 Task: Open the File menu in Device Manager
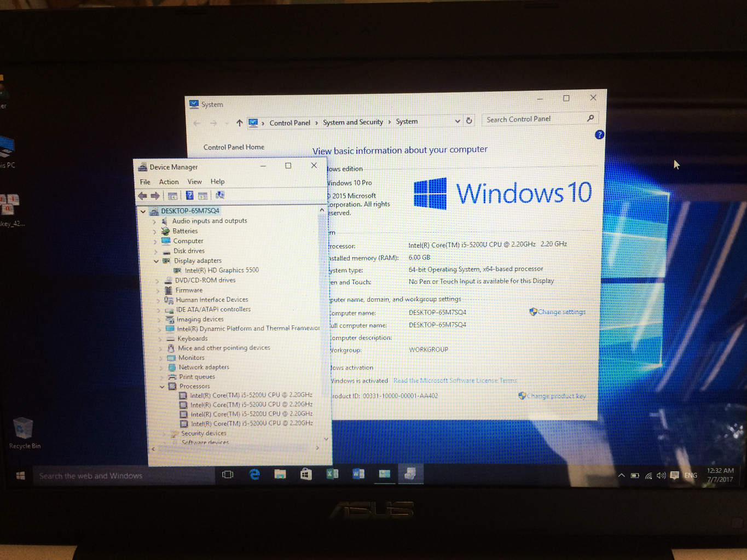145,182
